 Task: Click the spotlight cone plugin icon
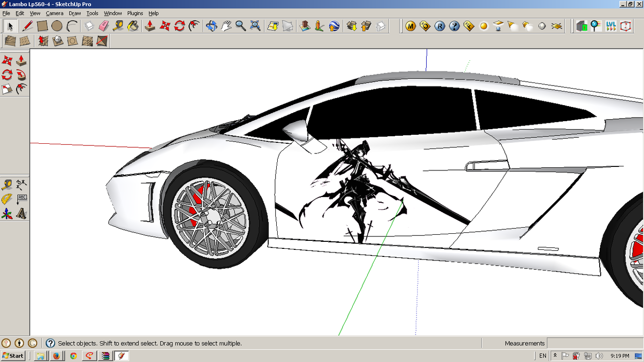(513, 26)
